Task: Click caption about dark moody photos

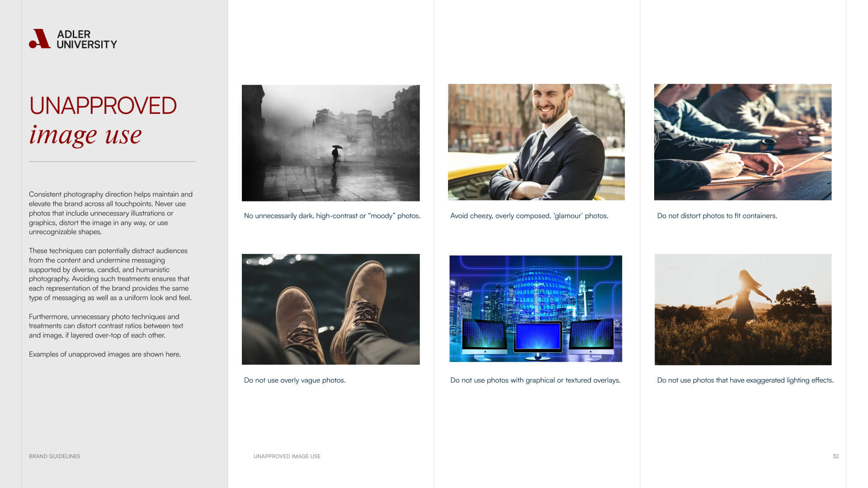Action: (332, 216)
